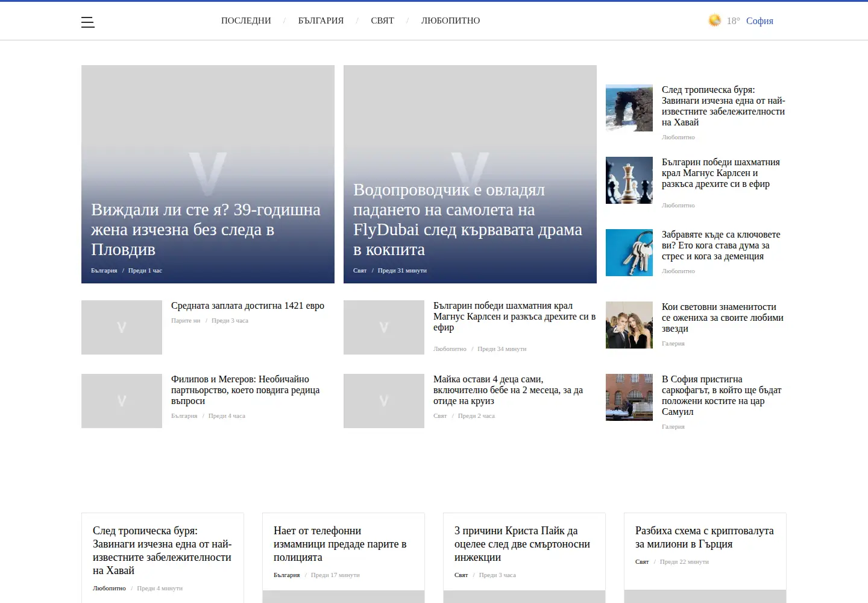This screenshot has width=868, height=603.
Task: Click the Парите ни category label
Action: coord(186,321)
